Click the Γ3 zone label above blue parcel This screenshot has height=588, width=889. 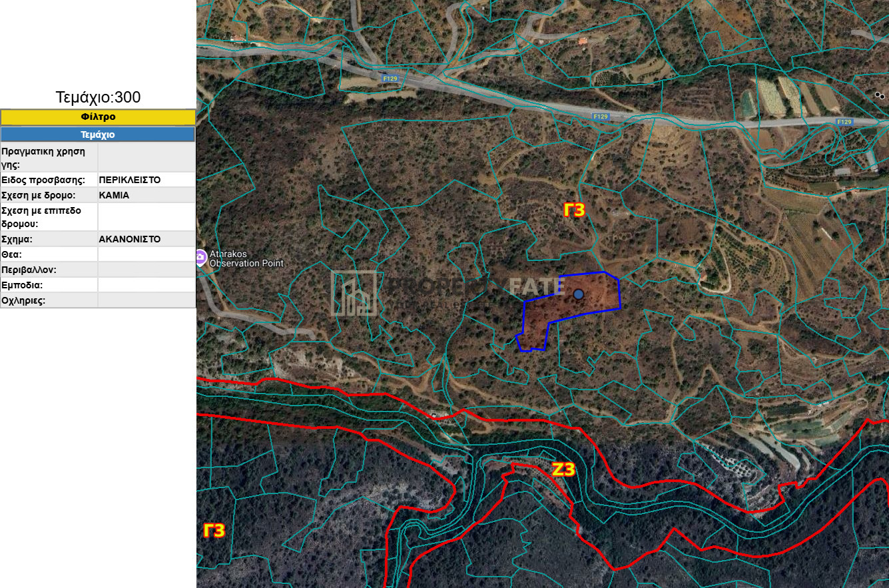pyautogui.click(x=573, y=210)
